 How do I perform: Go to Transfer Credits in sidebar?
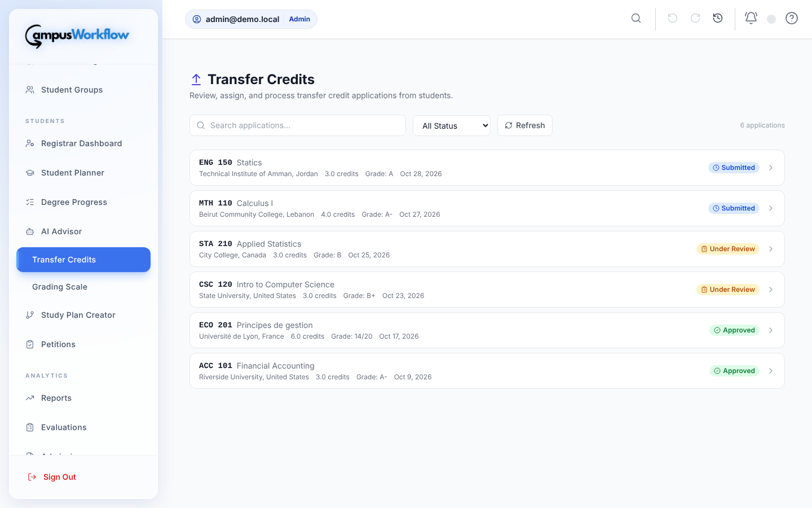83,260
